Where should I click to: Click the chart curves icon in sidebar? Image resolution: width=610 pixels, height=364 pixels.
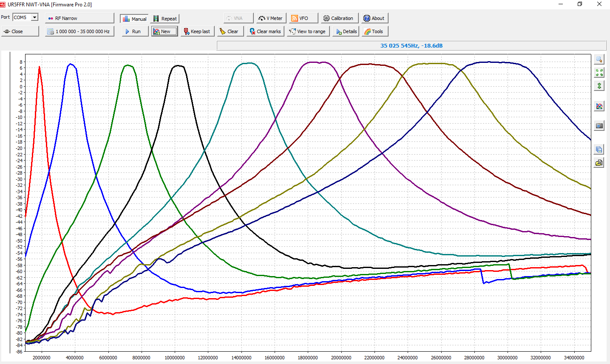[x=599, y=106]
